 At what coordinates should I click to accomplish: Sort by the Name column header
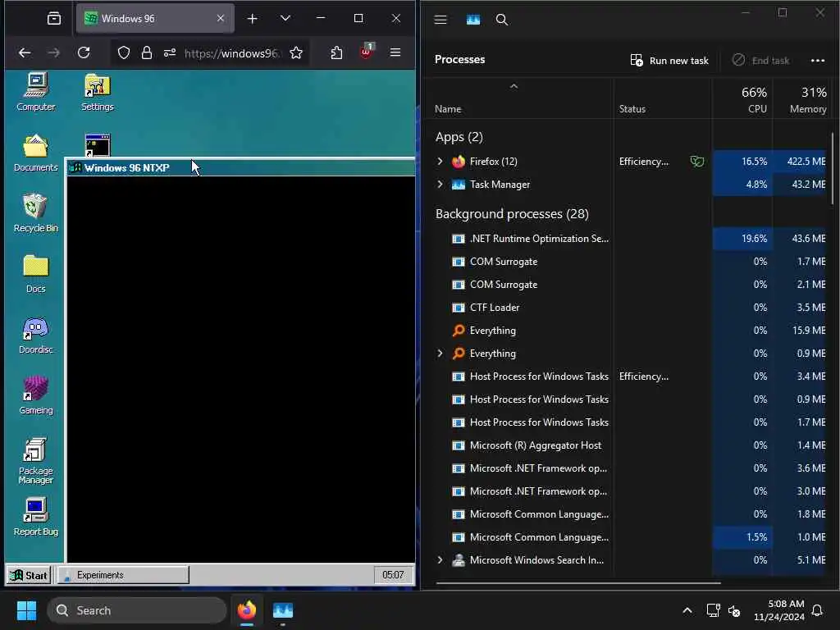pos(448,109)
